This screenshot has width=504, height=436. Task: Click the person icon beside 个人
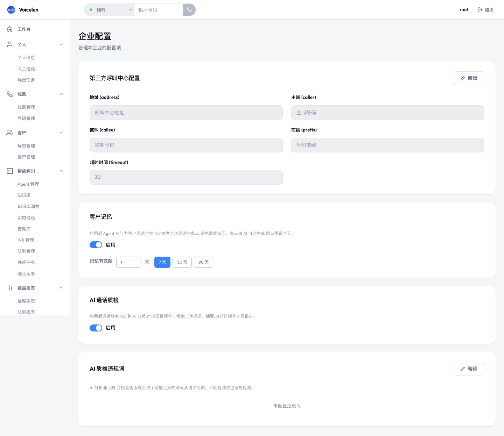point(10,44)
